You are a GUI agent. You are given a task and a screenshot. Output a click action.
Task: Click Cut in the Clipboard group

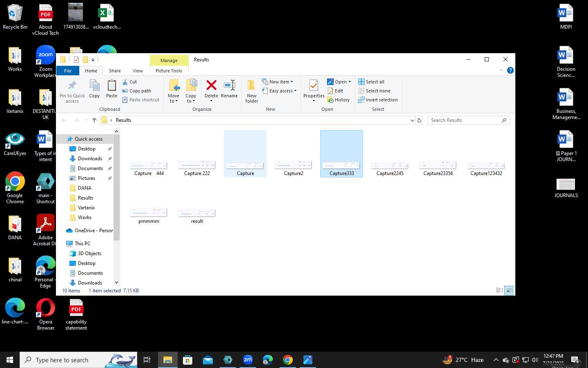tap(130, 82)
